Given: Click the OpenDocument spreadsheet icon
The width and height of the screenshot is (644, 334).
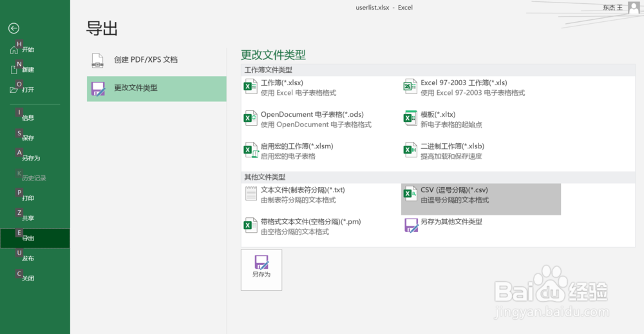Looking at the screenshot, I should (x=251, y=119).
